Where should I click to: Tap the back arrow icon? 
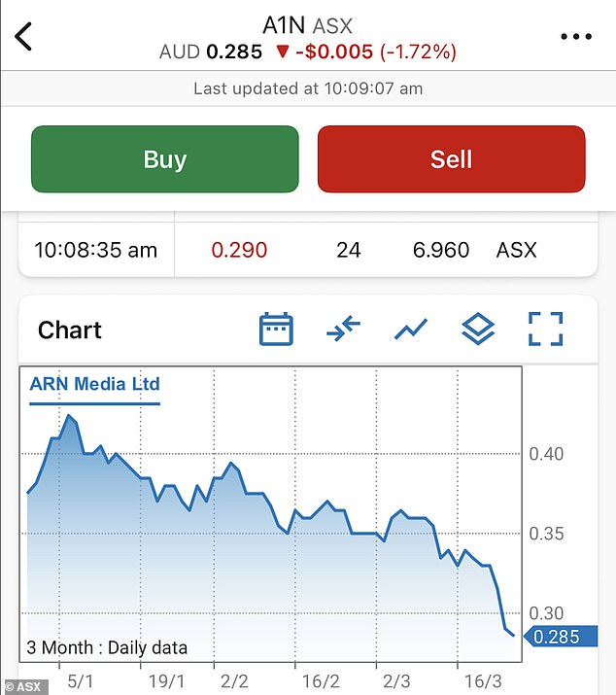point(24,36)
